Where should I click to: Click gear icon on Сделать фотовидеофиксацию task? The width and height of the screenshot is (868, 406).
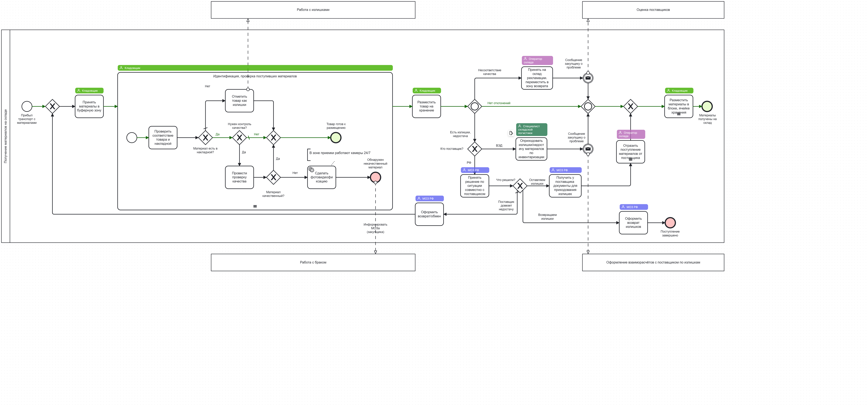311,170
